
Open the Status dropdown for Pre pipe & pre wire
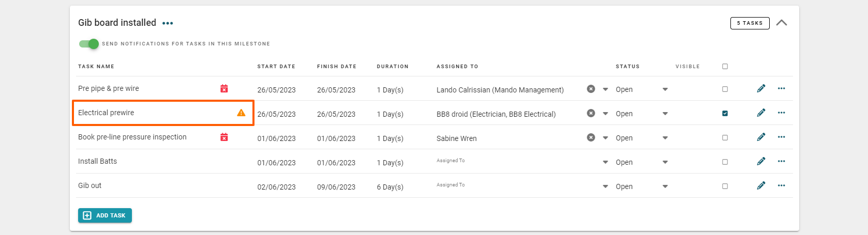pyautogui.click(x=665, y=89)
